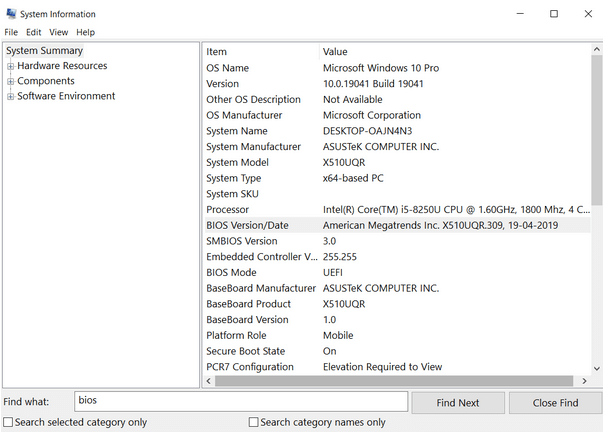Select Hardware Resources tree item
The image size is (605, 434).
tap(62, 66)
